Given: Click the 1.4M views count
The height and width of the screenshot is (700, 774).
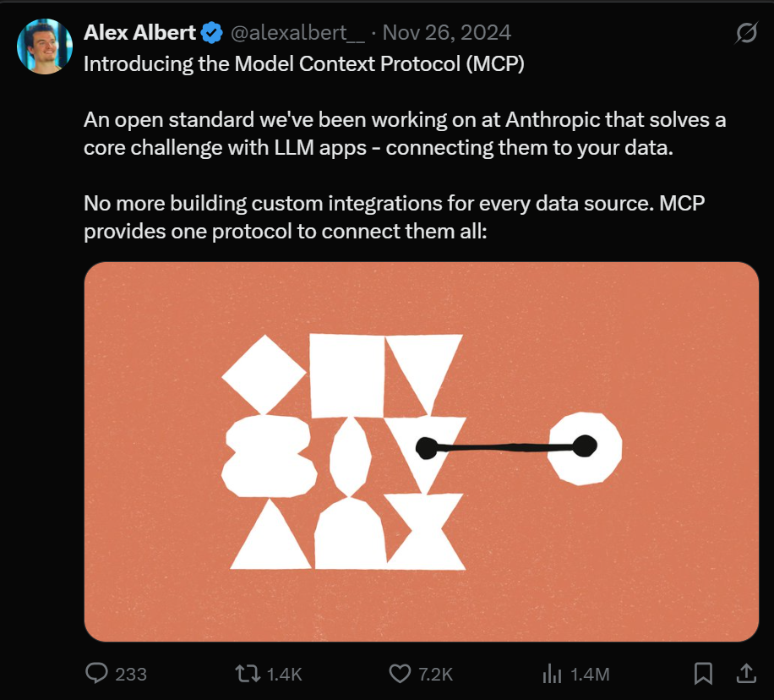Looking at the screenshot, I should click(590, 674).
